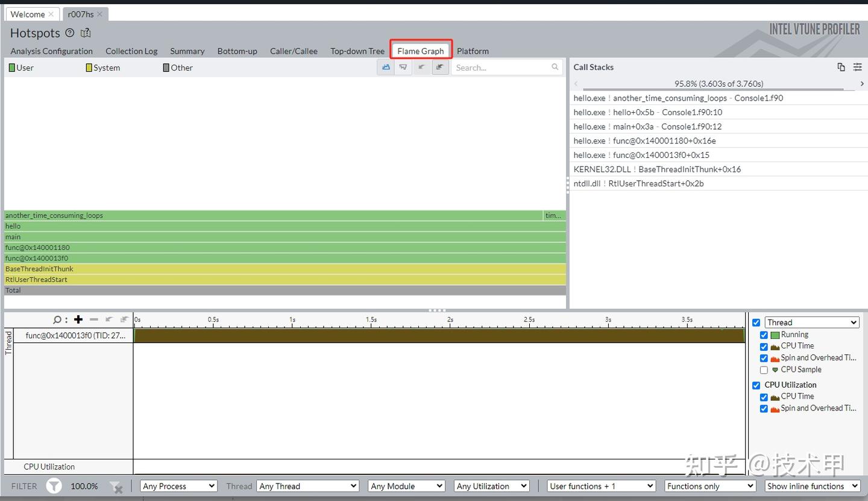Open timeline zoom magnifier menu icon

[57, 320]
